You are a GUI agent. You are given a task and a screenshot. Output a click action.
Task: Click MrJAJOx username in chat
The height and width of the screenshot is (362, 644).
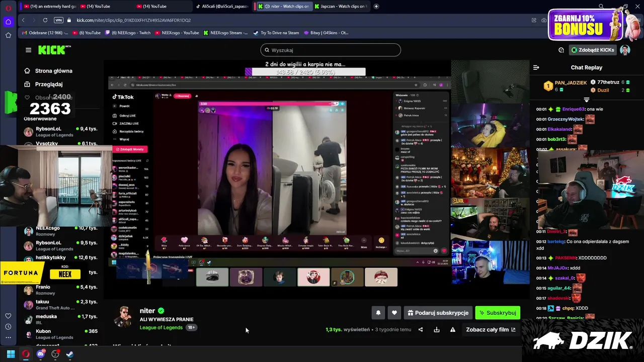(557, 268)
